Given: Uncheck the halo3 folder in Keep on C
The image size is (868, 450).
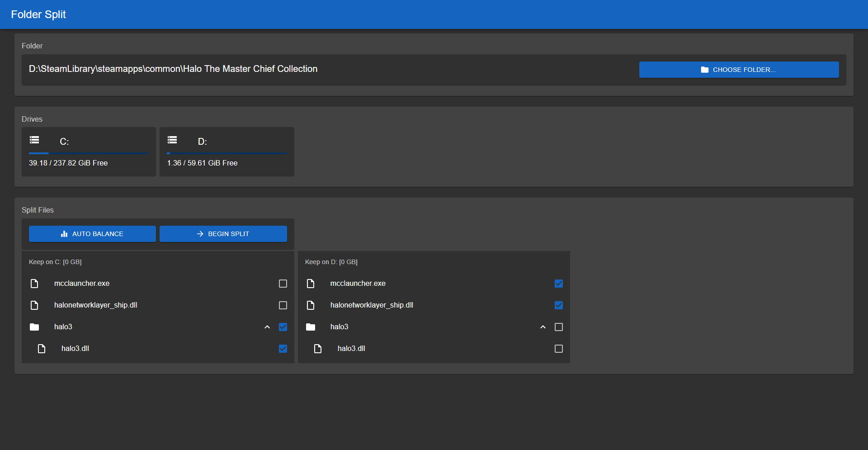Looking at the screenshot, I should coord(283,327).
